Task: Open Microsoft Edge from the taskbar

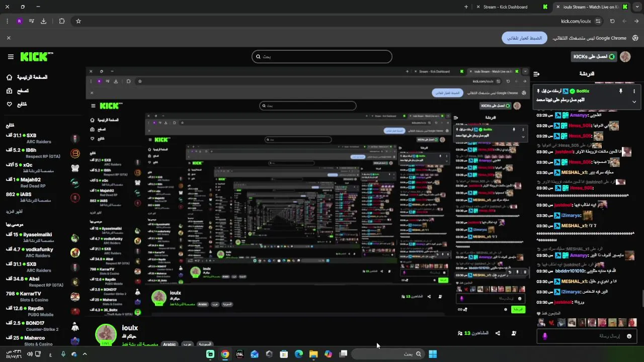Action: tap(298, 354)
